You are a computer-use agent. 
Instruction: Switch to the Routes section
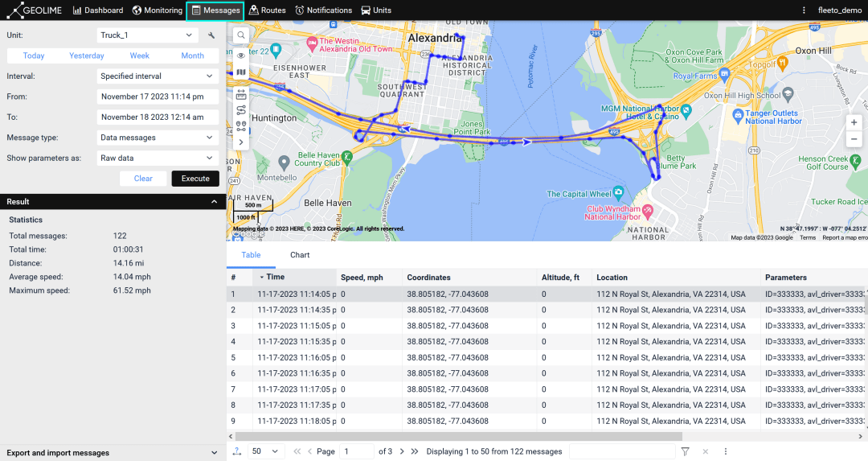(x=268, y=10)
